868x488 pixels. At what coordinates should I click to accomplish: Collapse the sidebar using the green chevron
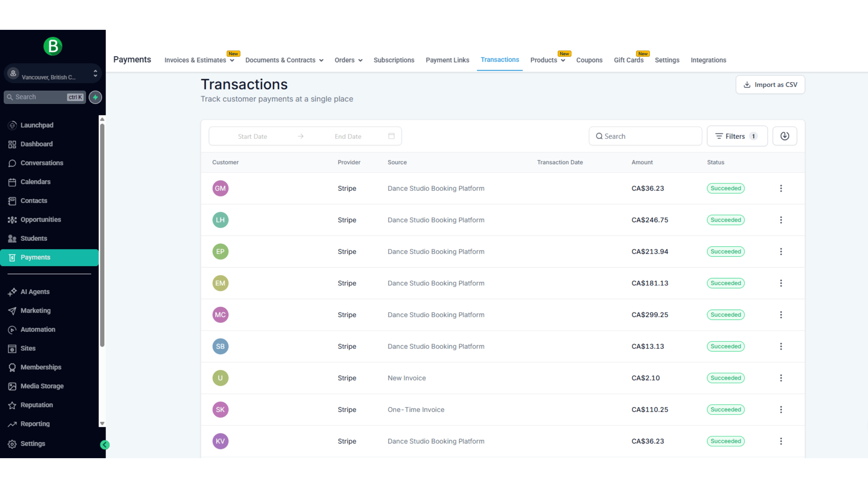click(105, 445)
